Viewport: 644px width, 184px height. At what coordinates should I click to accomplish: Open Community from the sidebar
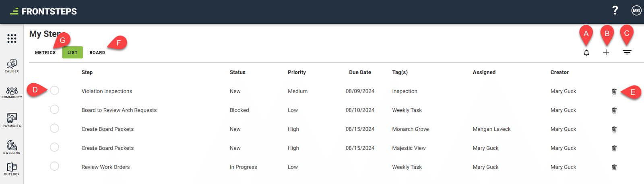tap(12, 93)
